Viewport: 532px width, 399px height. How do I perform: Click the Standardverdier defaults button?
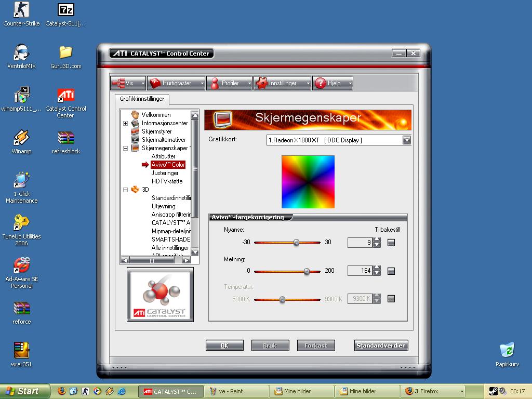coord(381,345)
